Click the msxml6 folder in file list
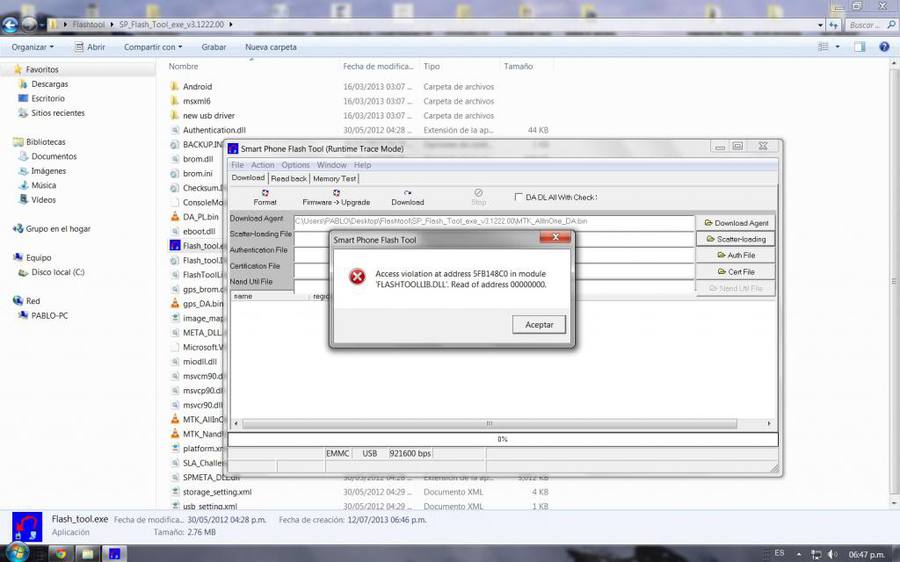 coord(196,101)
